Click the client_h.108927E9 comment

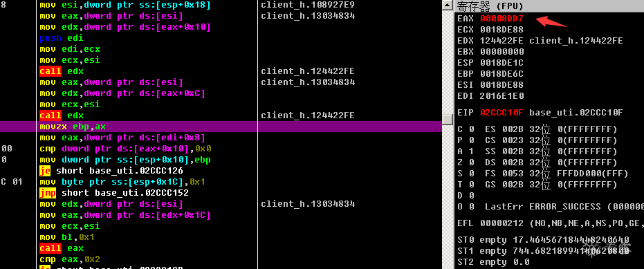click(308, 5)
